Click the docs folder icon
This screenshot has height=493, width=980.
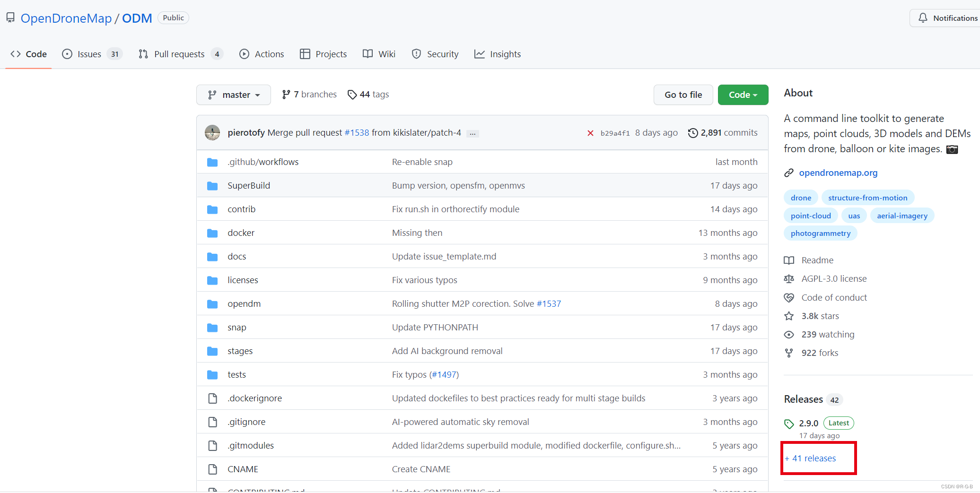point(212,257)
